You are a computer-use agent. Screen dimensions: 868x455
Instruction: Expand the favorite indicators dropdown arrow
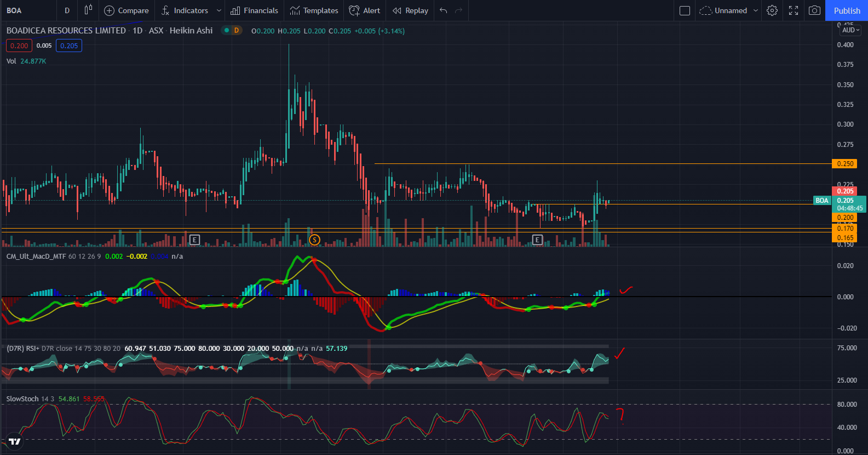pos(219,10)
